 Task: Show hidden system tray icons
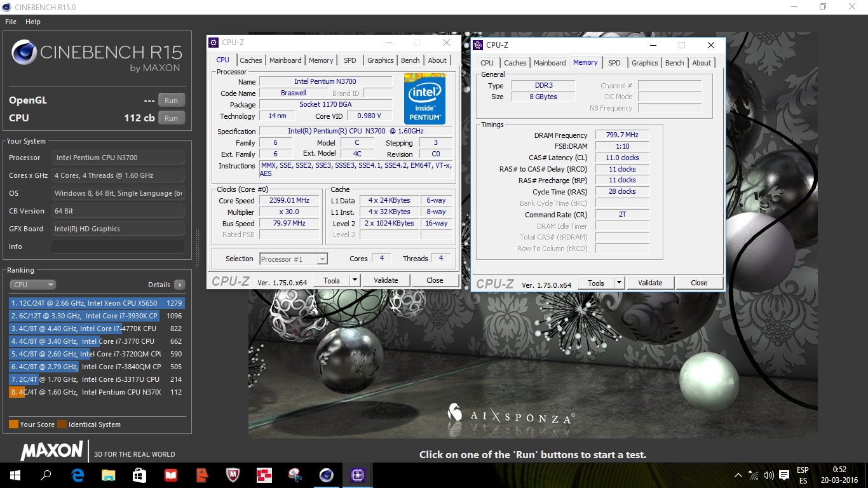tap(738, 475)
